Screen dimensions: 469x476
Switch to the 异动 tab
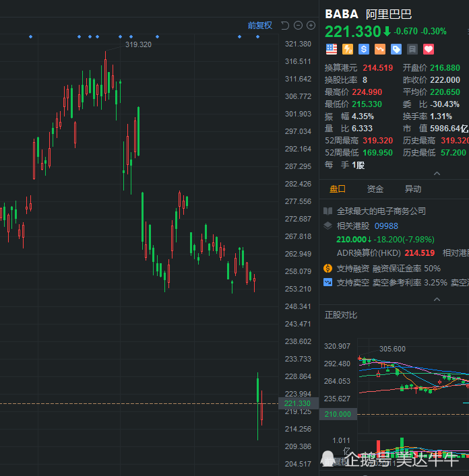413,189
